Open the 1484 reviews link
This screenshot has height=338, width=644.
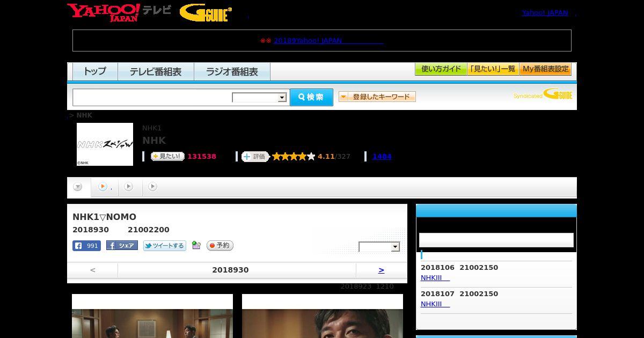point(382,156)
